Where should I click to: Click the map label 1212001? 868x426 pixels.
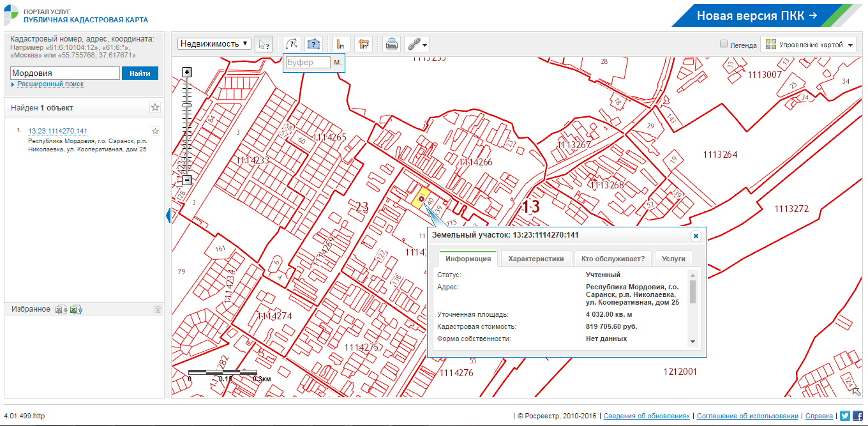[680, 371]
